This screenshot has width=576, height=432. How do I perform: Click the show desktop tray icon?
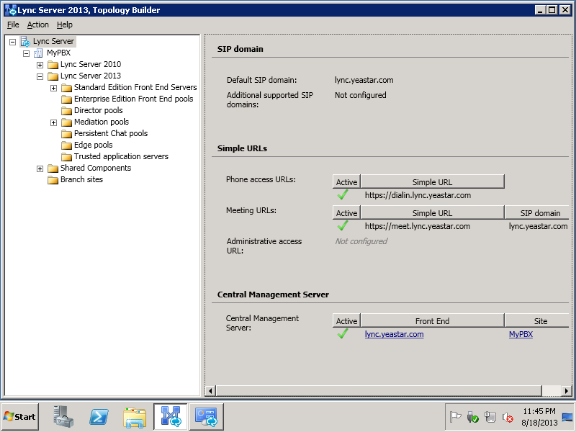tap(568, 417)
